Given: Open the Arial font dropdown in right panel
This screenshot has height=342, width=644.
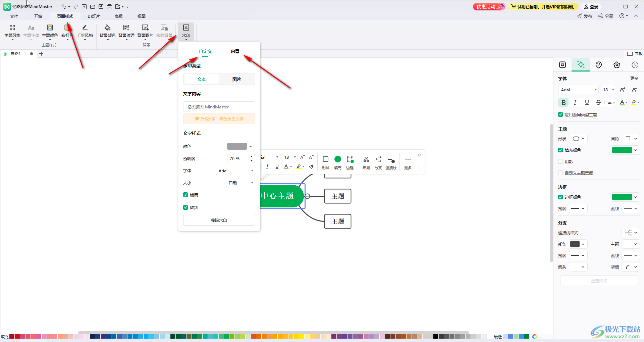Looking at the screenshot, I should [x=579, y=90].
